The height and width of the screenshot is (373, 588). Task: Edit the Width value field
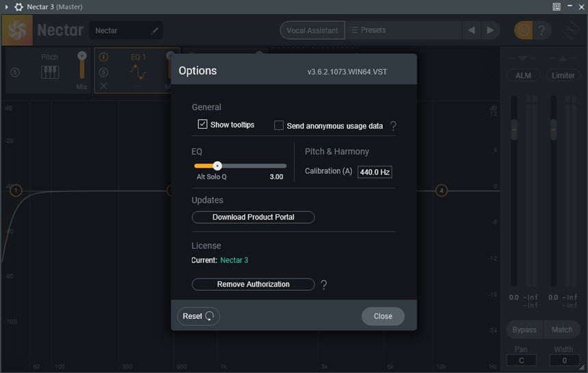pos(564,360)
